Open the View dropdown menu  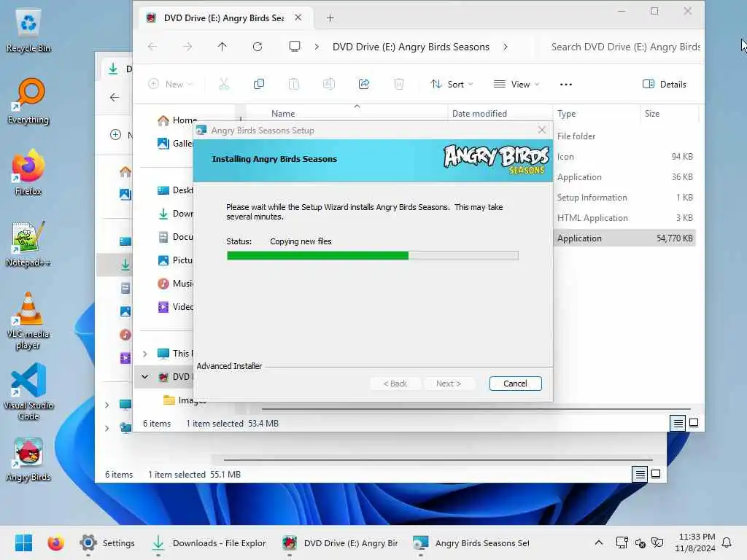[516, 85]
